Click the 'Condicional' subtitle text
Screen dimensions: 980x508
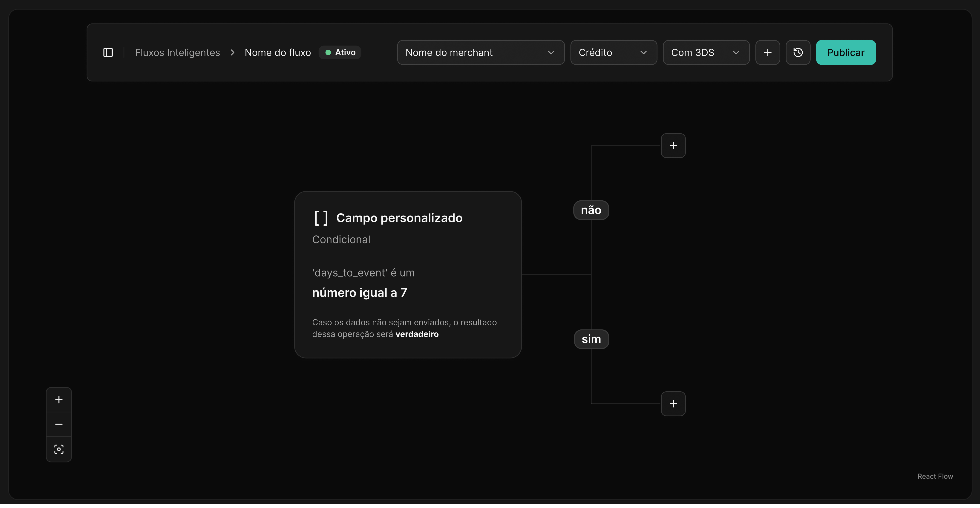341,240
